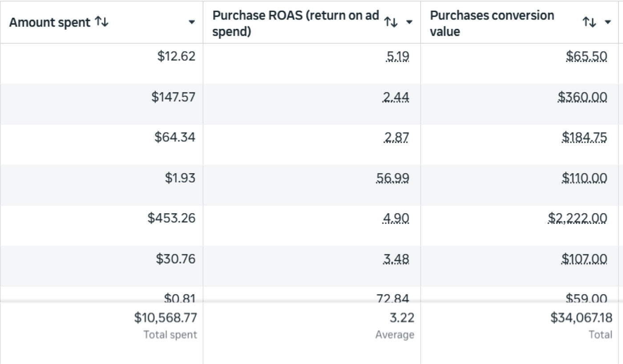Viewport: 623px width, 364px height.
Task: Sort by Amount spent arrows icon
Action: tap(101, 22)
